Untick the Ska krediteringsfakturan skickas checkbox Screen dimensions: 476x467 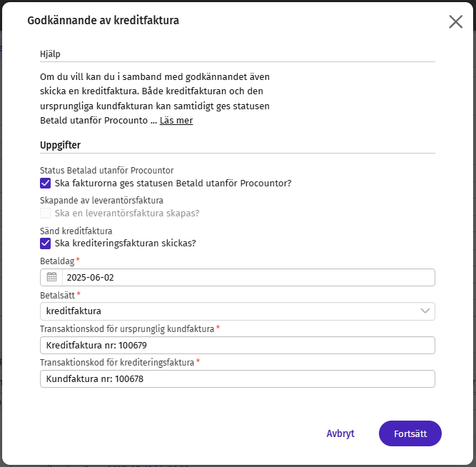coord(45,243)
